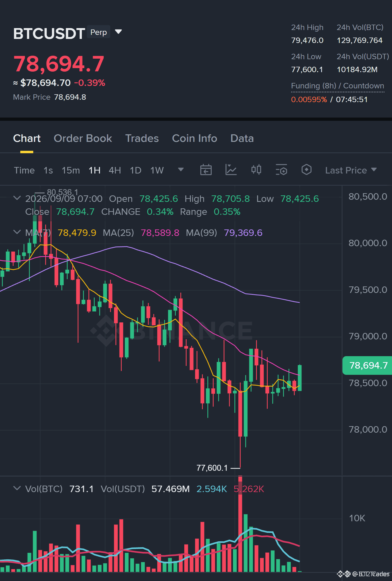Open the chart display settings icon
The image size is (392, 581).
tap(281, 170)
